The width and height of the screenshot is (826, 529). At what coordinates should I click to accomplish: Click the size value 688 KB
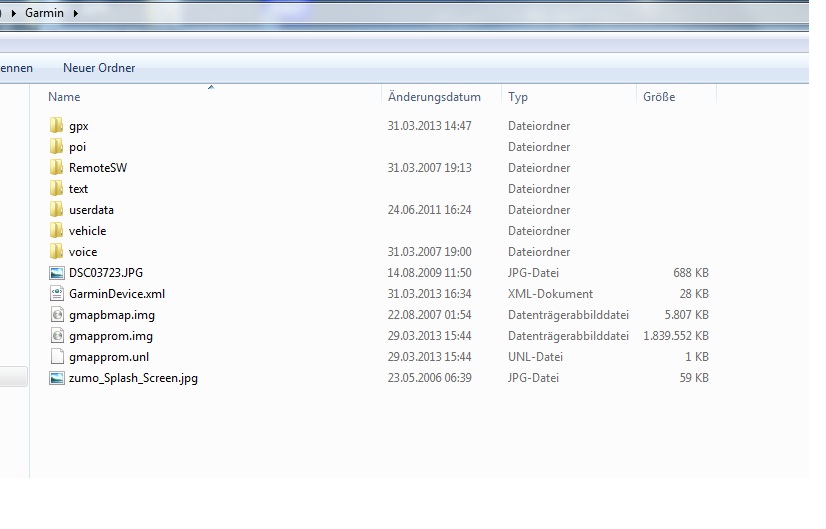pos(691,273)
